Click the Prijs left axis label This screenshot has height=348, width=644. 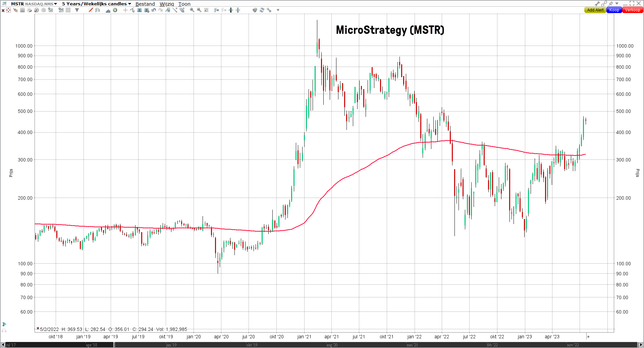[x=11, y=173]
